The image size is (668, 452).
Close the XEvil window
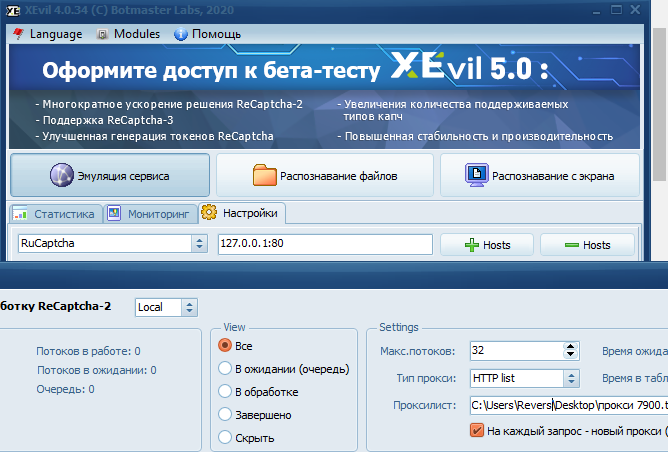pyautogui.click(x=635, y=9)
